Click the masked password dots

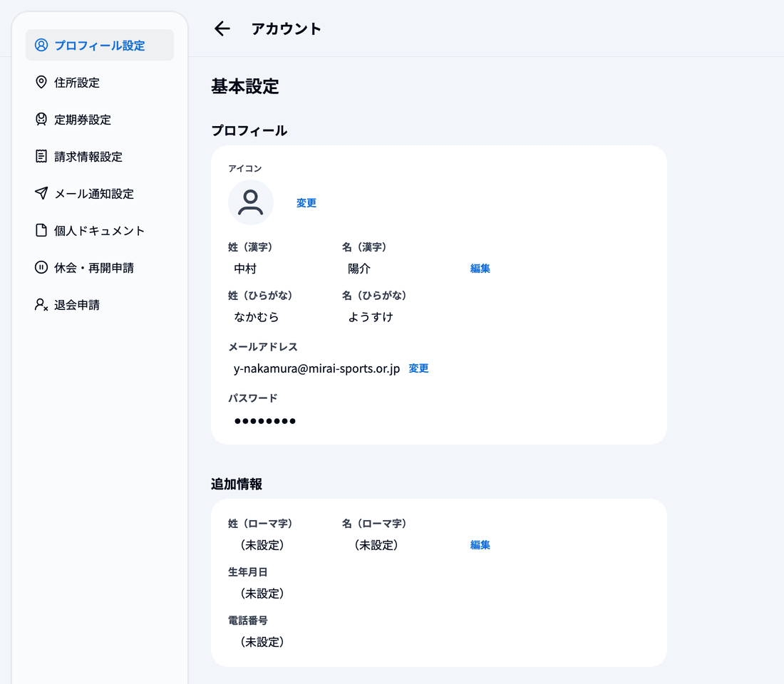click(265, 421)
